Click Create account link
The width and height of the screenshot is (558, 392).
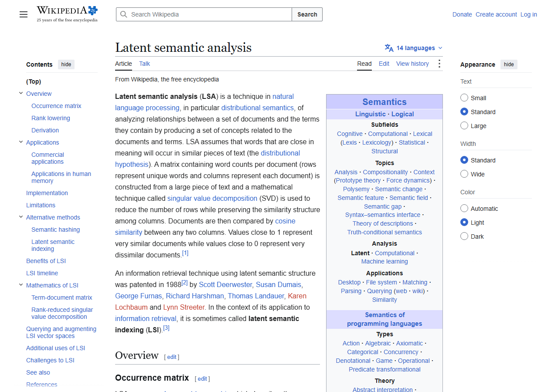[496, 14]
